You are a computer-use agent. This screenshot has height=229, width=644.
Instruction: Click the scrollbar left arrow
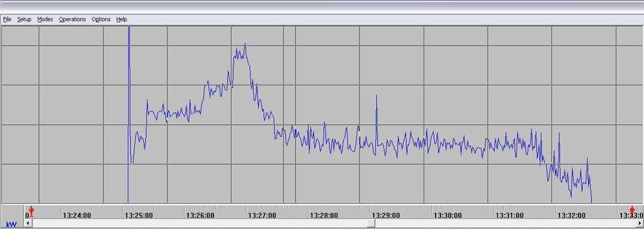click(x=28, y=223)
